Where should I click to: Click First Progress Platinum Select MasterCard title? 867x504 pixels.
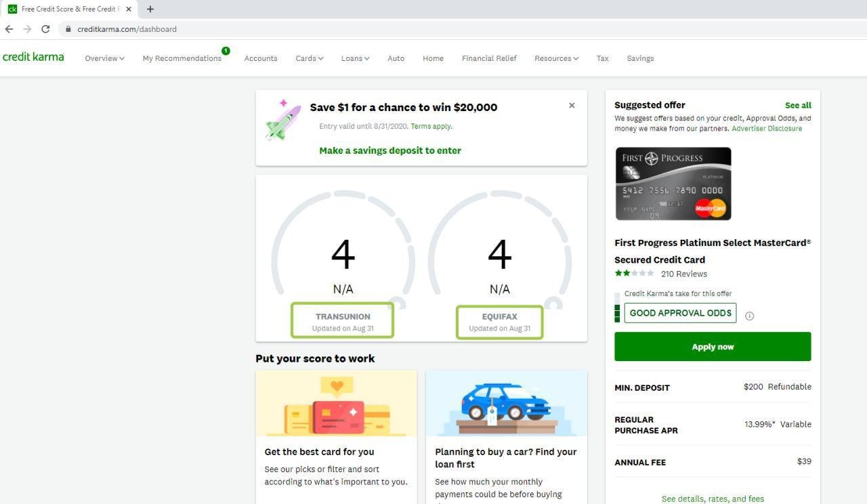pos(713,251)
